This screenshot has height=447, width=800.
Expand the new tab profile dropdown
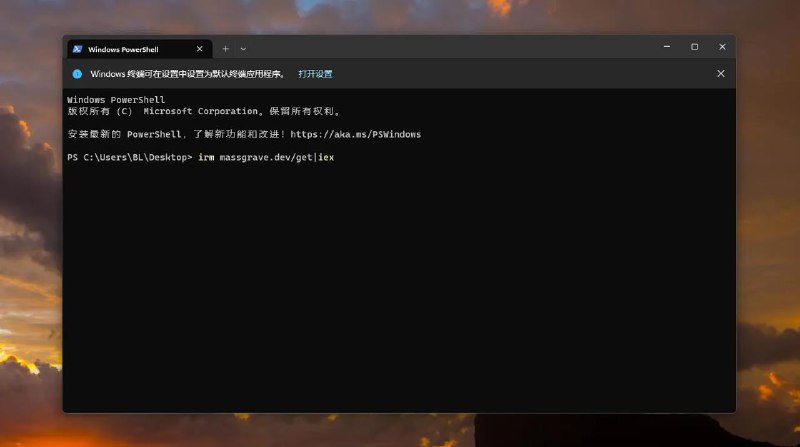(x=243, y=49)
